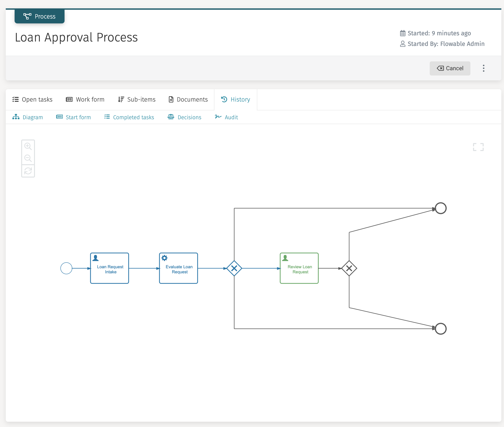
Task: Click the Cancel button
Action: pyautogui.click(x=450, y=68)
